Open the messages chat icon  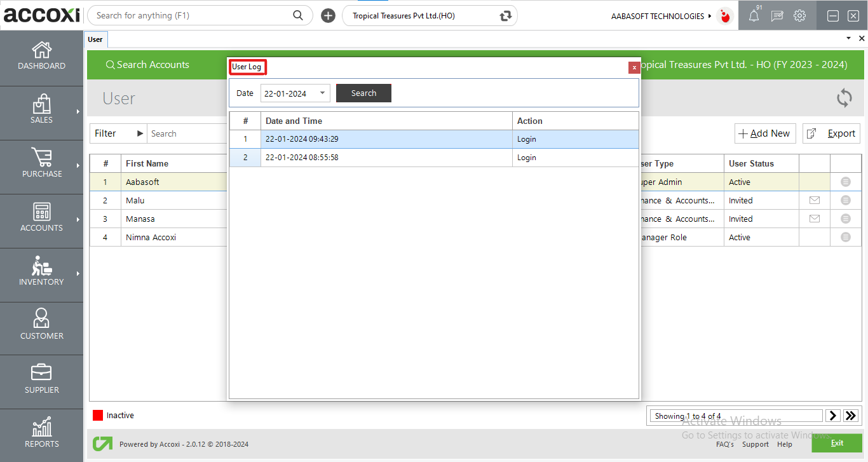776,16
